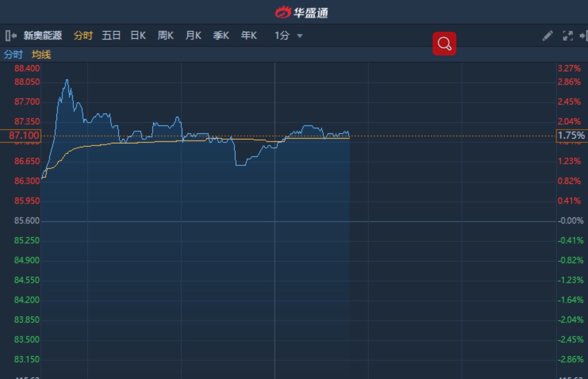This screenshot has width=588, height=379.
Task: Collapse the left panel arrow icon
Action: [x=11, y=35]
